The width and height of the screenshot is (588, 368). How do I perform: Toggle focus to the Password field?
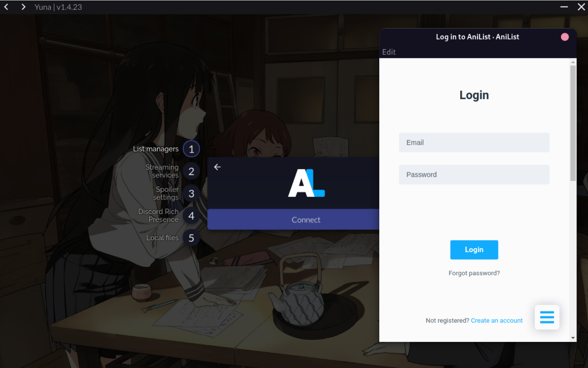coord(474,174)
